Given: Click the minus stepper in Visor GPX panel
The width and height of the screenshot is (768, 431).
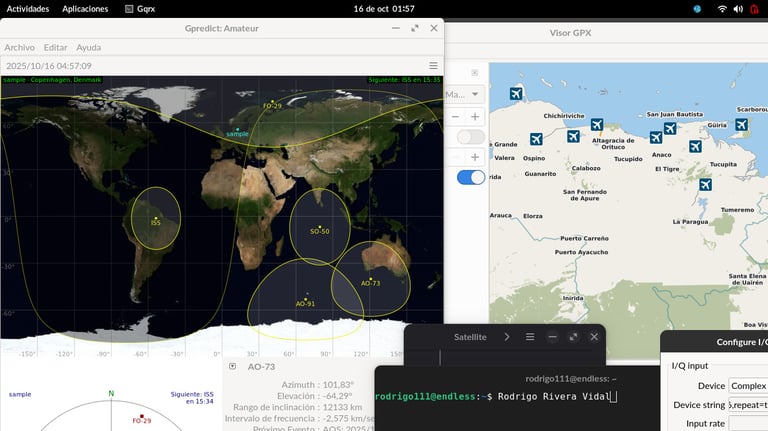Looking at the screenshot, I should 456,117.
